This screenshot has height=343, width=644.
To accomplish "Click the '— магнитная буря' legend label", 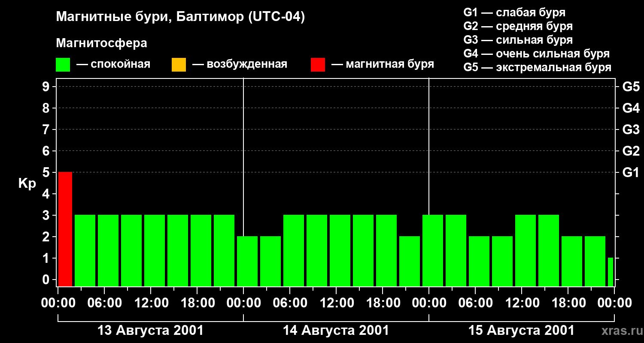I will coord(383,64).
